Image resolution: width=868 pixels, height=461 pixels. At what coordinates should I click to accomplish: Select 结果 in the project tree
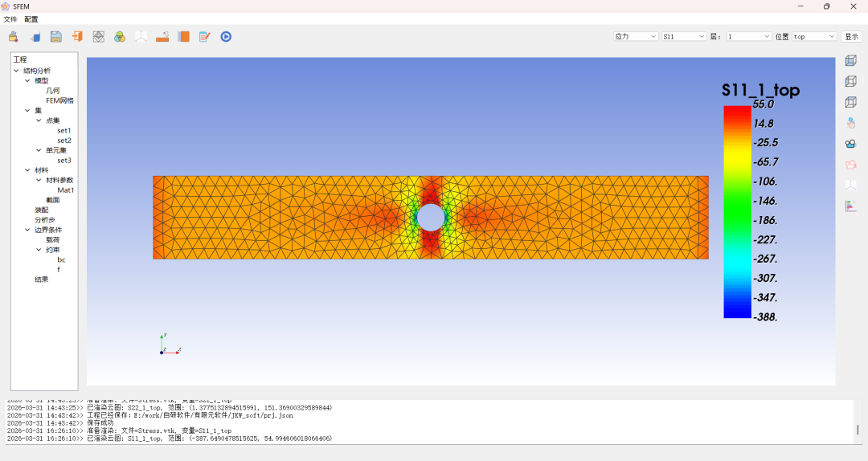tap(42, 280)
